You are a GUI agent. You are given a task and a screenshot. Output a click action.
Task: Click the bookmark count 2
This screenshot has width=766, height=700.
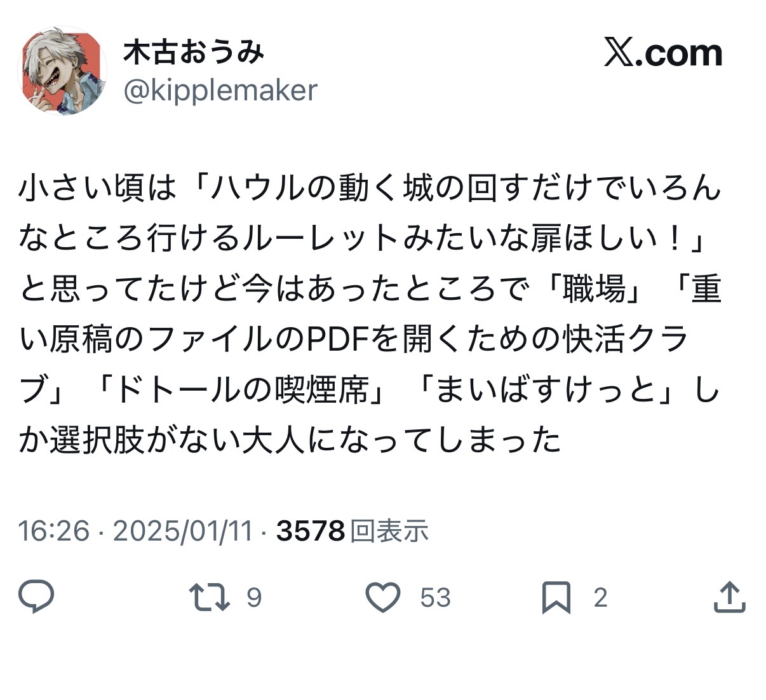(600, 598)
